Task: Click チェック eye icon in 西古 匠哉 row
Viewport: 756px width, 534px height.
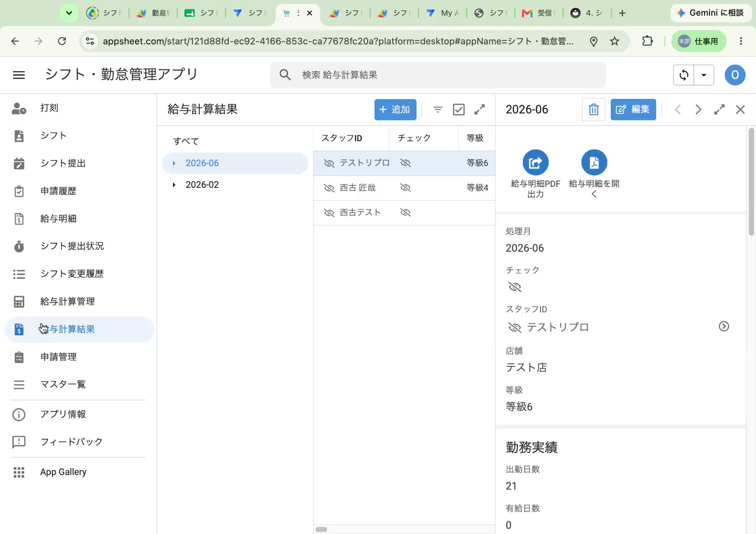Action: (x=406, y=188)
